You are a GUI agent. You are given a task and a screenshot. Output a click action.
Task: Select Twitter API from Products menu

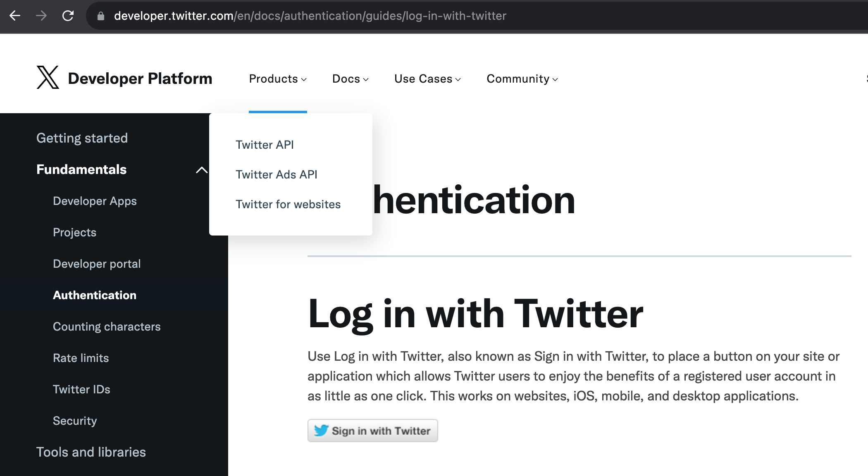(x=265, y=145)
